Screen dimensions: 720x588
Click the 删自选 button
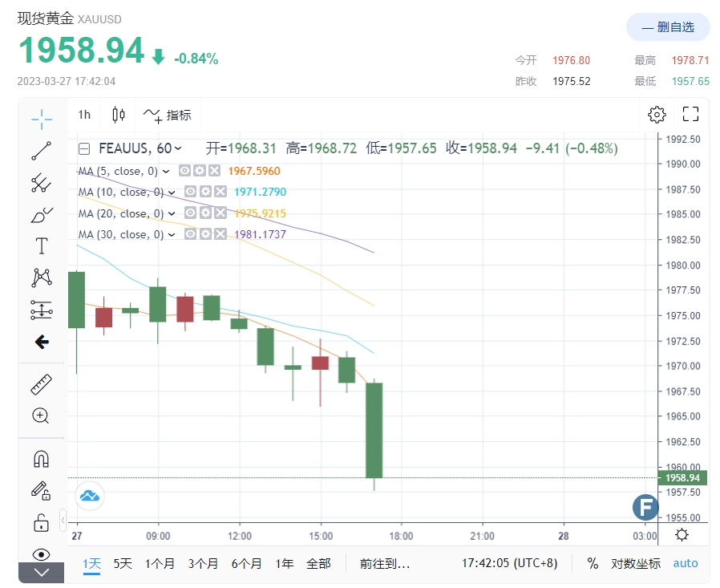click(x=668, y=26)
